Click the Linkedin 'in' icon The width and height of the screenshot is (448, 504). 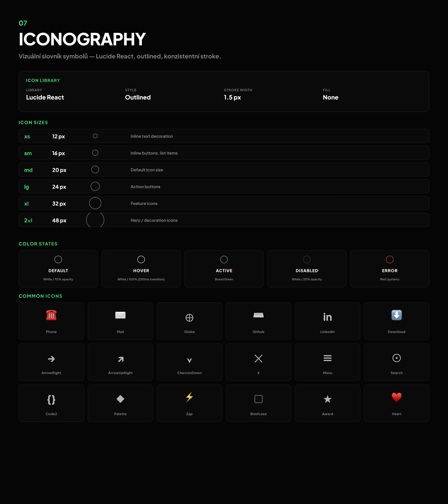point(328,317)
